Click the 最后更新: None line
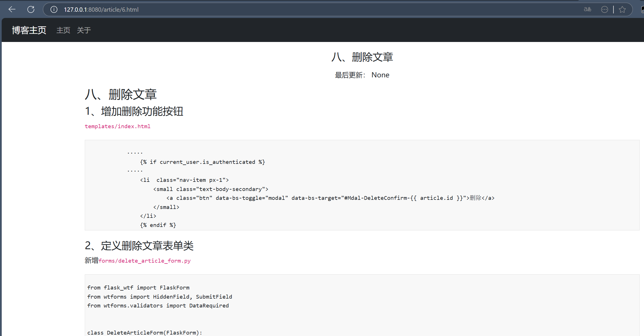The image size is (644, 336). [x=362, y=75]
